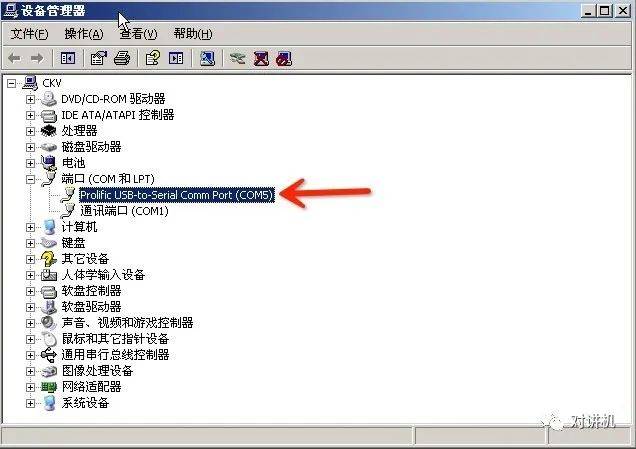Expand the 网络适配器 tree node

pos(30,387)
